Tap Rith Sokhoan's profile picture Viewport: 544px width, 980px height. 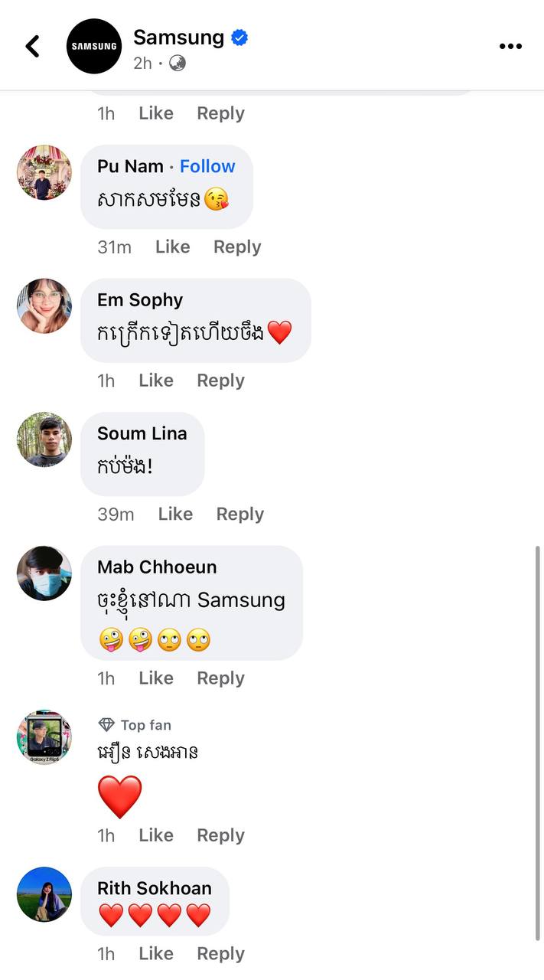[x=44, y=894]
